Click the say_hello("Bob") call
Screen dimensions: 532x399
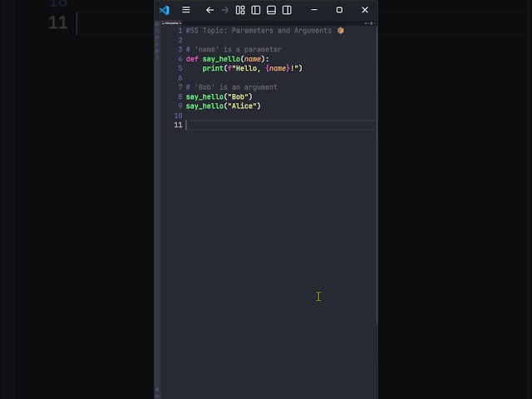point(219,97)
